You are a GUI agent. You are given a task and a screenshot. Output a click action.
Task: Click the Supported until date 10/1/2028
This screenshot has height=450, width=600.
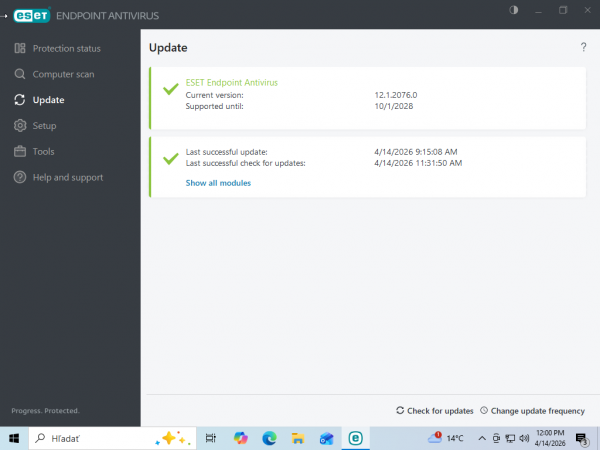click(394, 106)
